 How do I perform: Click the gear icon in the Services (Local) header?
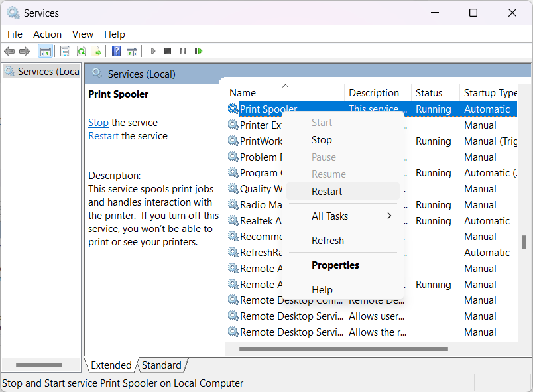point(97,73)
